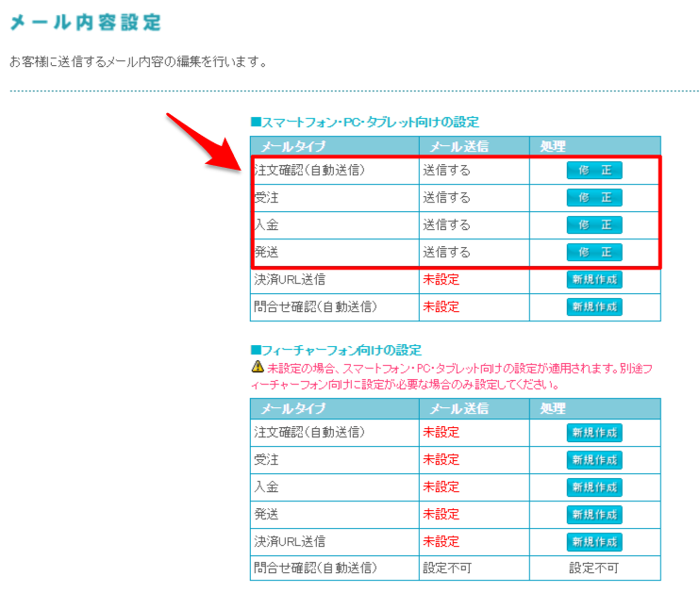This screenshot has width=700, height=609.
Task: Click 新規作成 for 問合せ確認(自動送信) in smartphone table
Action: (594, 307)
